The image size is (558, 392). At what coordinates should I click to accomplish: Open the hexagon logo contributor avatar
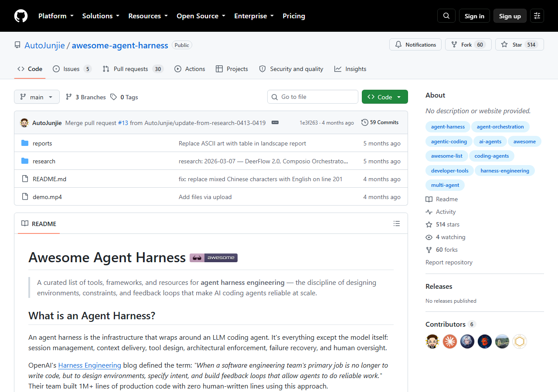[520, 341]
